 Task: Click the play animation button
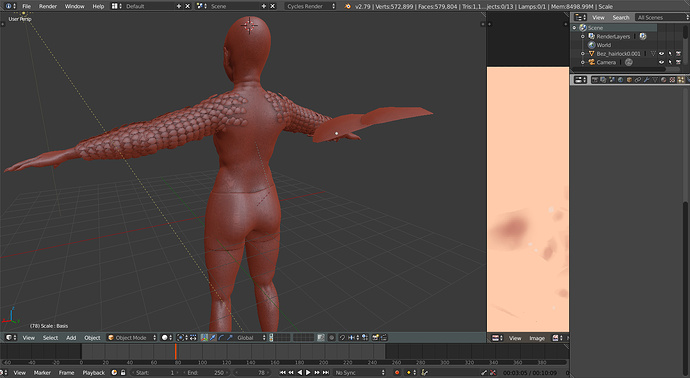pos(308,373)
